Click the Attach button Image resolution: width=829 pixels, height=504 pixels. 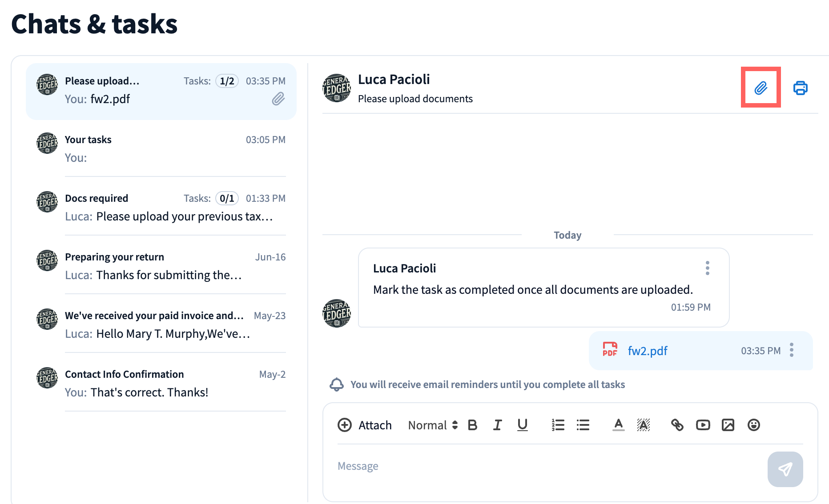pyautogui.click(x=365, y=425)
